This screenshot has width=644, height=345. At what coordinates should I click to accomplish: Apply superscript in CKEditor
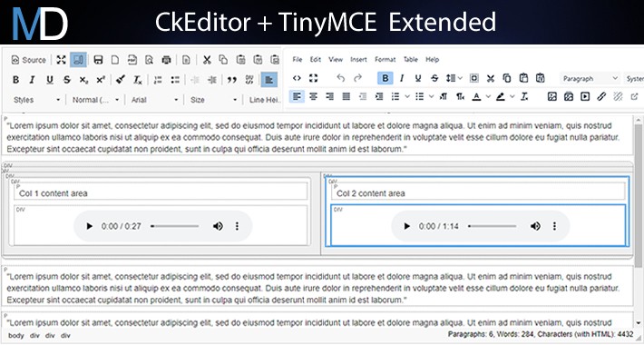click(101, 80)
